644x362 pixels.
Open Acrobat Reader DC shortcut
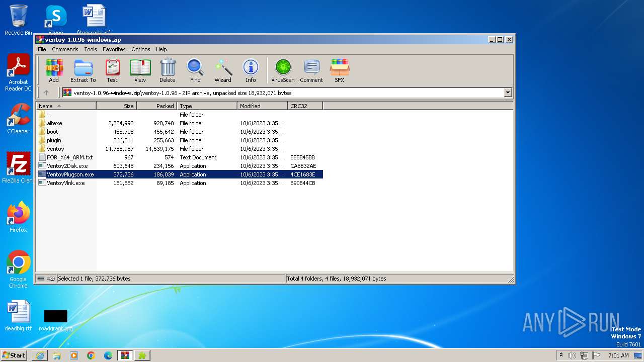[18, 72]
